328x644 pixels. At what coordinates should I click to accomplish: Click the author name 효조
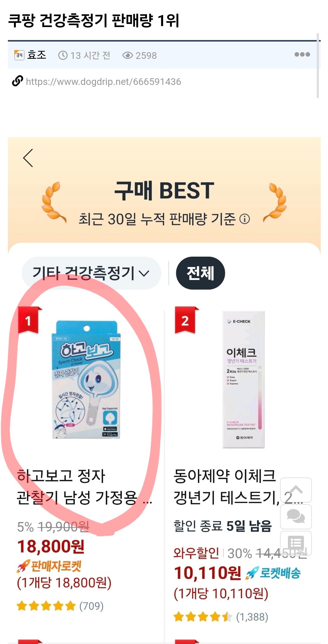(x=37, y=55)
